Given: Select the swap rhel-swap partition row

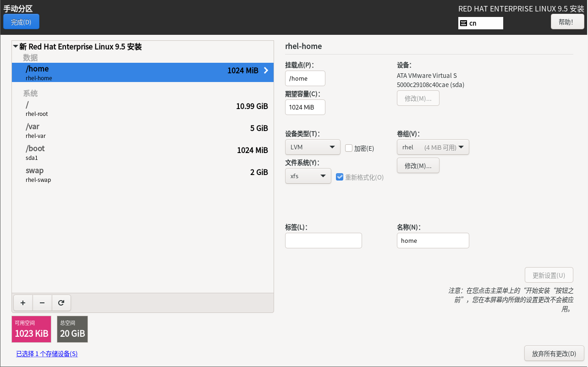Looking at the screenshot, I should click(x=143, y=175).
